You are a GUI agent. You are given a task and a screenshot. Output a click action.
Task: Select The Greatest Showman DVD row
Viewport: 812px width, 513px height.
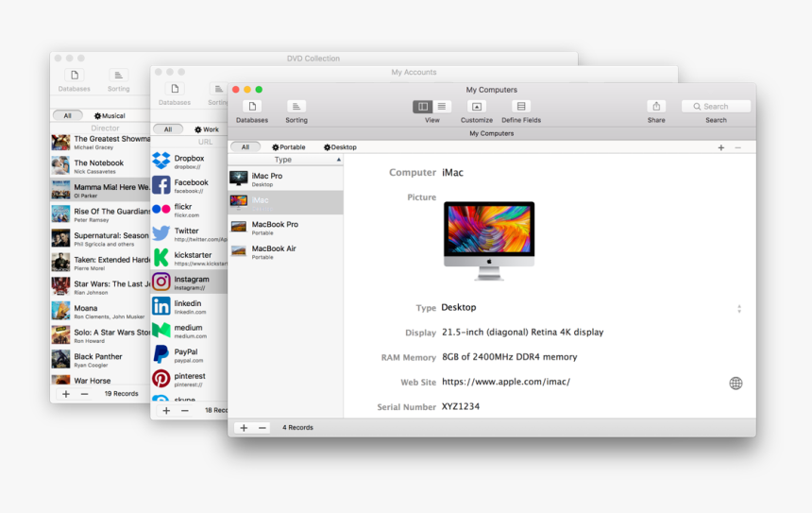100,142
